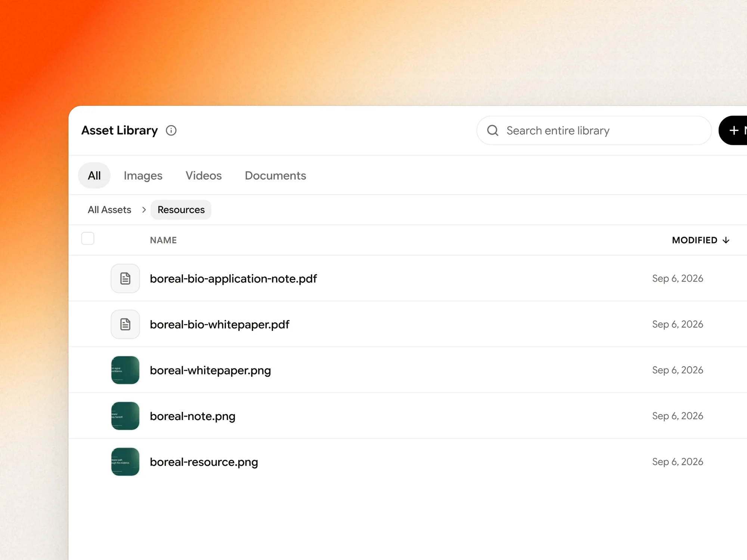Switch to the Videos tab

[204, 175]
